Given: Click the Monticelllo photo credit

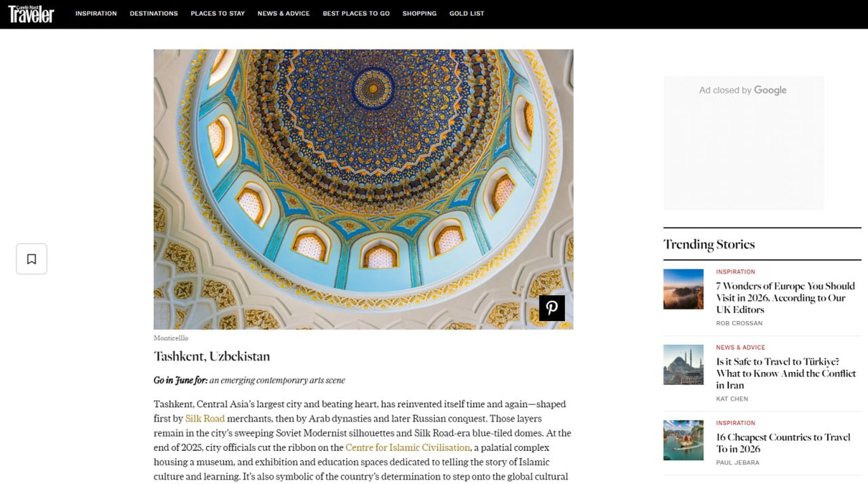Looking at the screenshot, I should click(170, 338).
